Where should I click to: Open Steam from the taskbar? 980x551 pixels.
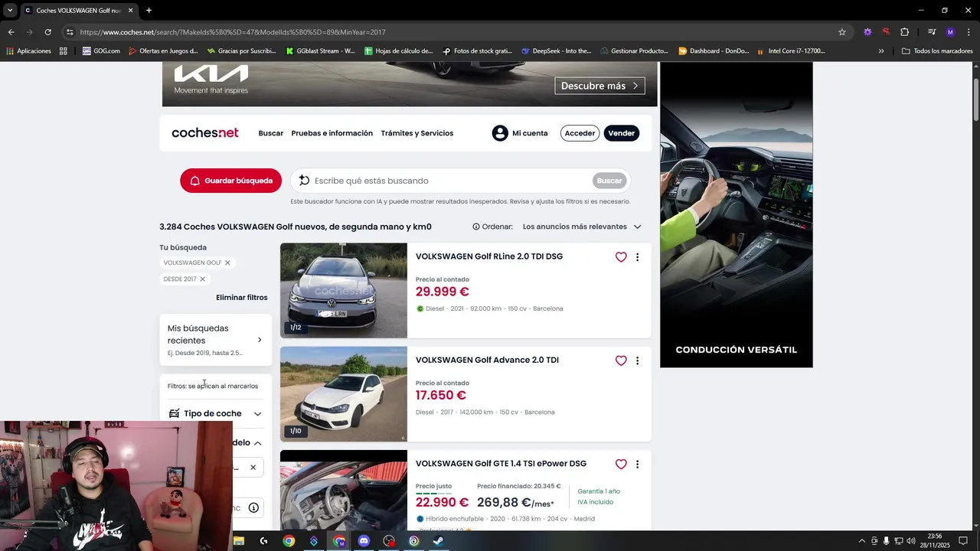pyautogui.click(x=439, y=541)
